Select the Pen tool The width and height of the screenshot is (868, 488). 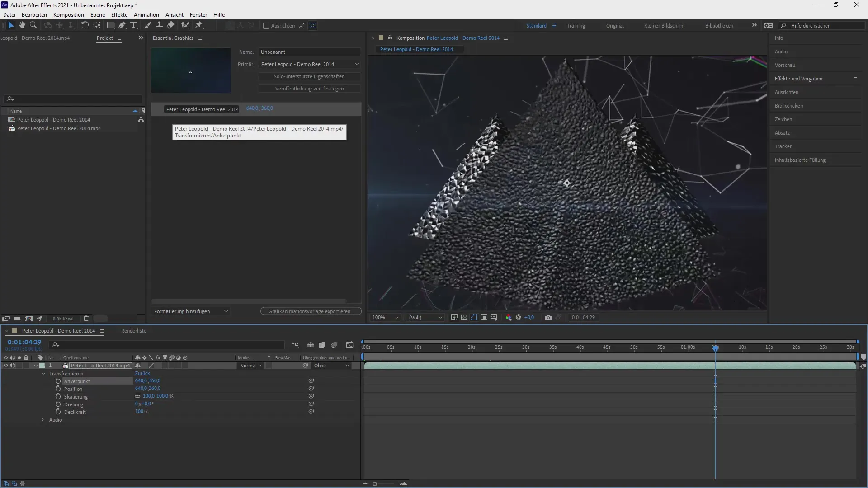coord(122,25)
